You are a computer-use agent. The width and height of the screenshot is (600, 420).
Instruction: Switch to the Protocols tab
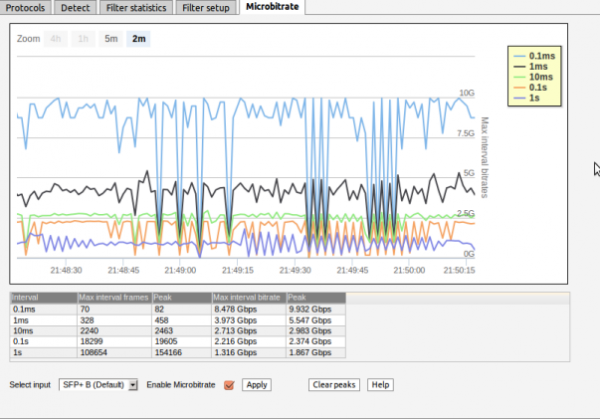[x=24, y=8]
